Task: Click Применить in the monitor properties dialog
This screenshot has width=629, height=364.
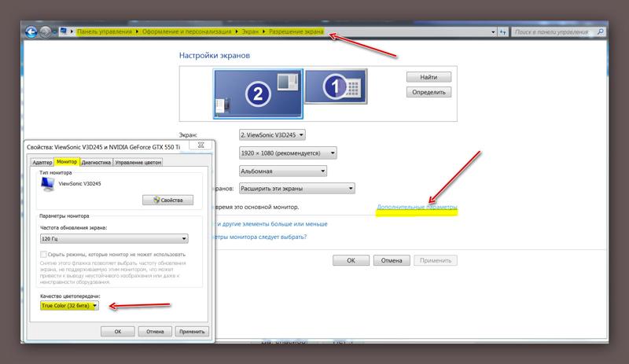Action: pos(192,332)
